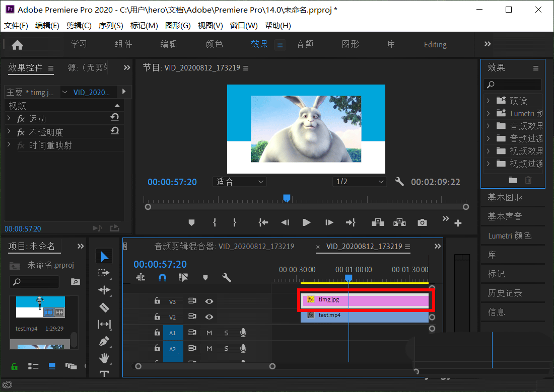The width and height of the screenshot is (554, 392).
Task: Select the Razor tool in the toolbox
Action: click(104, 307)
